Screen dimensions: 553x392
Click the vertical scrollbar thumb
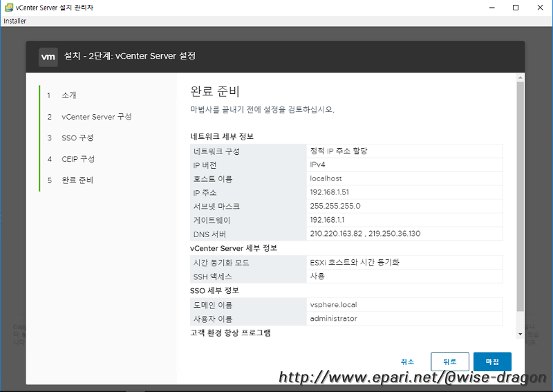click(x=521, y=196)
